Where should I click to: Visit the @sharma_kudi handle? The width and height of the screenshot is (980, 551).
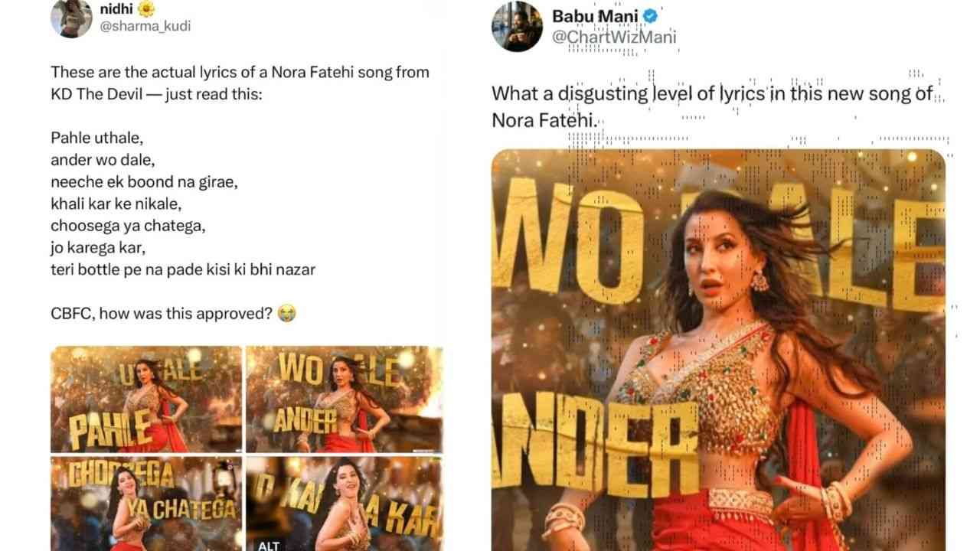pos(145,26)
